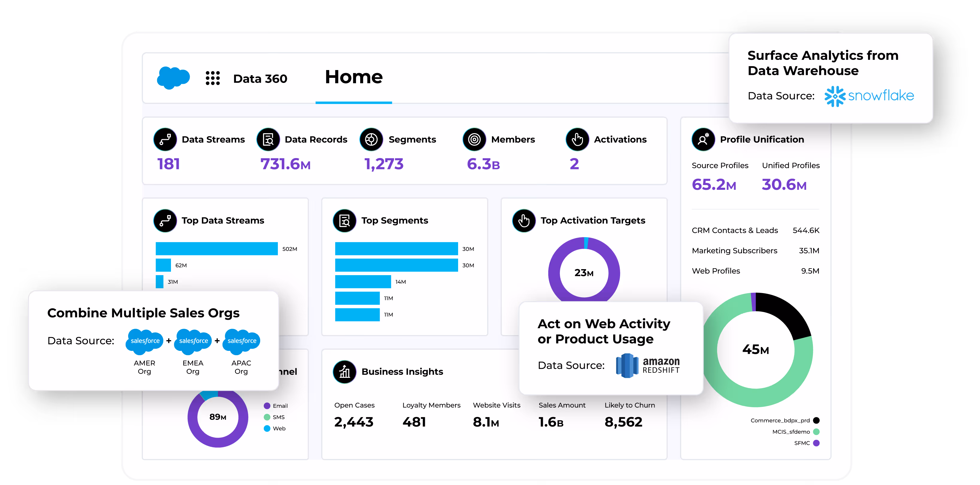980x485 pixels.
Task: Click the SFMC purple legend dot
Action: click(817, 443)
